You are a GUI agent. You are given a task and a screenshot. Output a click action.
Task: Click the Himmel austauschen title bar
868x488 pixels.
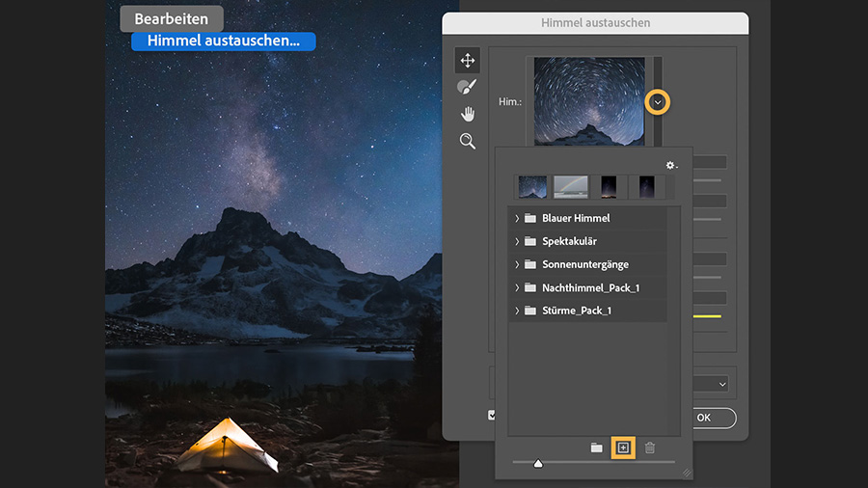[595, 23]
